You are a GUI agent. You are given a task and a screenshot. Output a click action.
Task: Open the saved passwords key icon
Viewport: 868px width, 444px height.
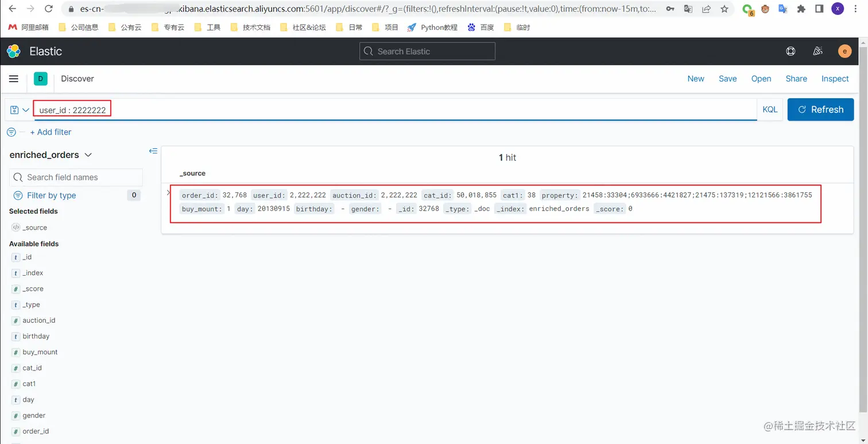pyautogui.click(x=670, y=9)
